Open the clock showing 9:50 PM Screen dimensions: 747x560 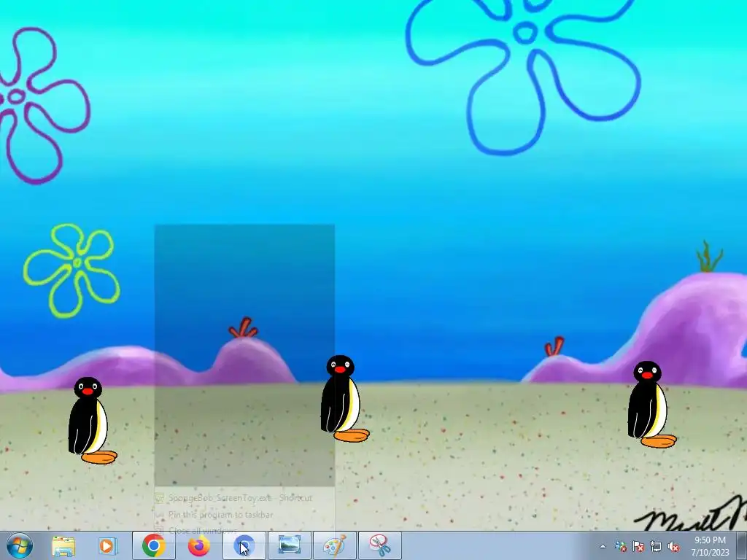pos(710,546)
